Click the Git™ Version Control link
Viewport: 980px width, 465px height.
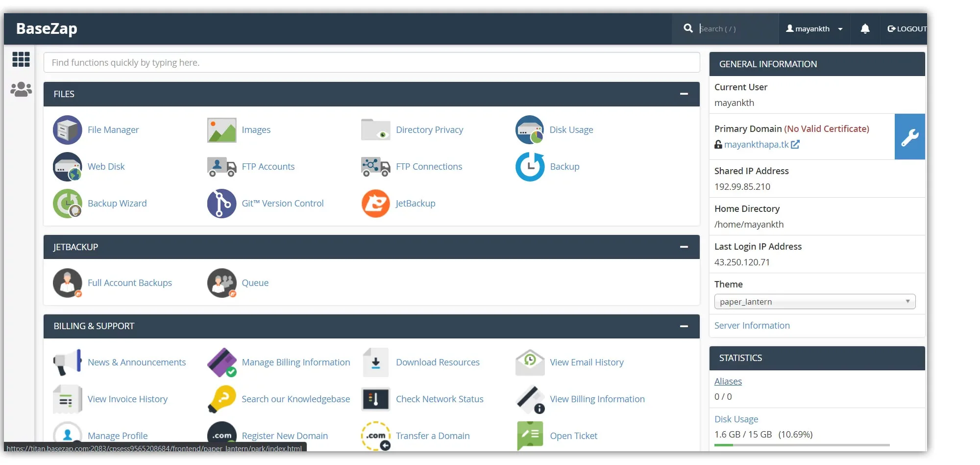(282, 204)
